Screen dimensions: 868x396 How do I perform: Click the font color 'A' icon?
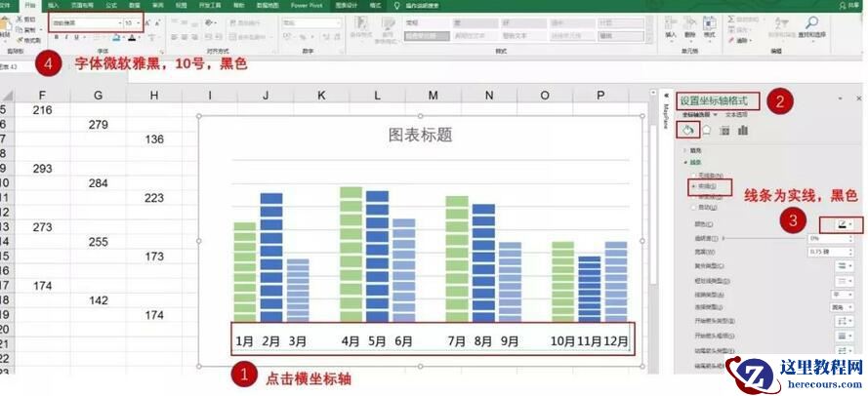tap(131, 38)
